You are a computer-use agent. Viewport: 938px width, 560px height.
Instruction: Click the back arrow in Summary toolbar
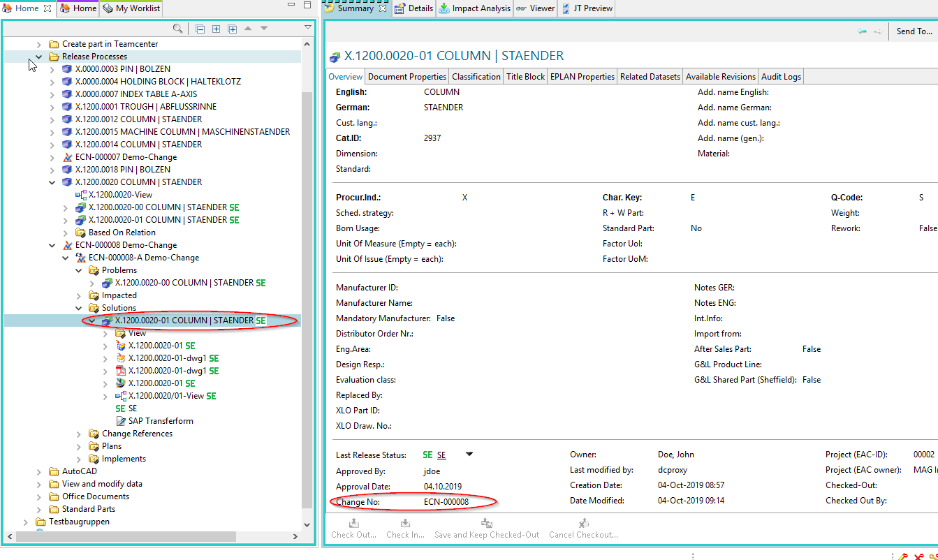pyautogui.click(x=862, y=31)
